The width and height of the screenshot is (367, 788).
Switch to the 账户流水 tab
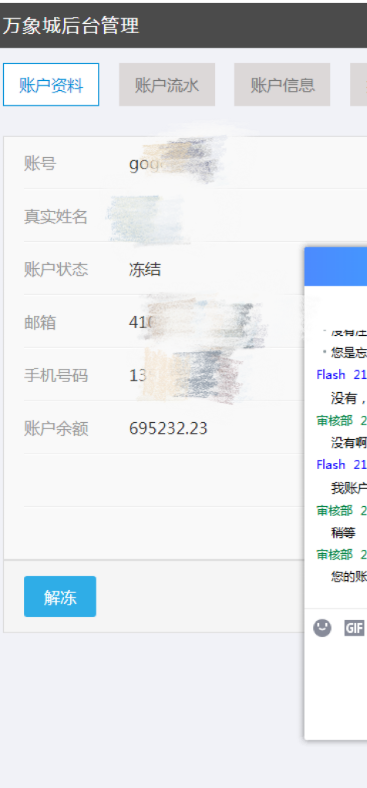coord(167,84)
